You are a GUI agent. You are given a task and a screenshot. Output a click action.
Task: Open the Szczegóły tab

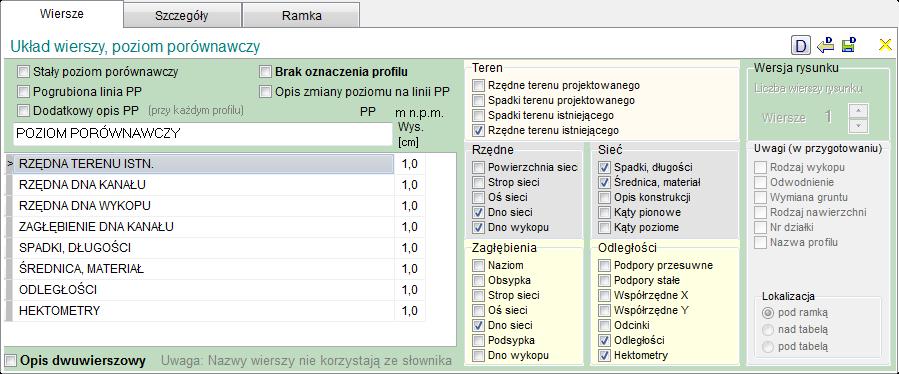click(x=182, y=15)
